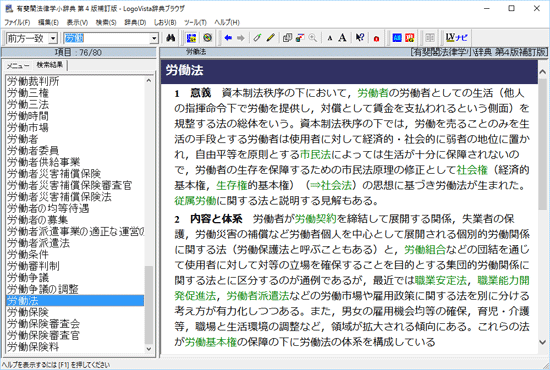The height and width of the screenshot is (370, 550).
Task: Select 労働三法 in the results list
Action: click(28, 105)
